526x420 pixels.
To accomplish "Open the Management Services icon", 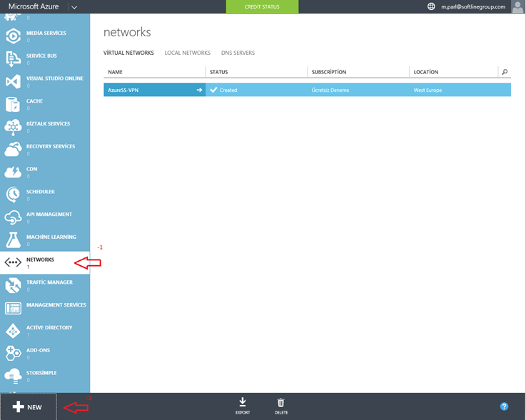I will click(13, 308).
